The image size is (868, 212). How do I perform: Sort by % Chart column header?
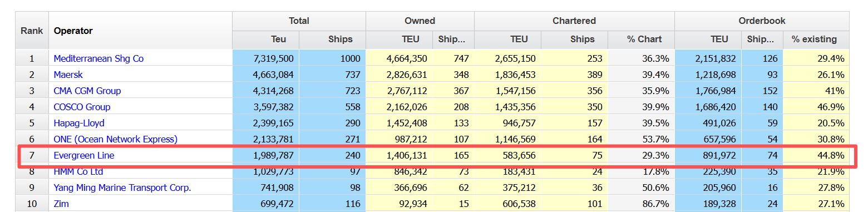tap(641, 39)
